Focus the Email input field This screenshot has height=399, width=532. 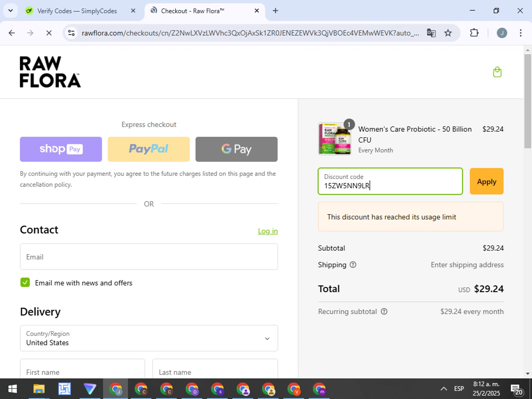149,256
